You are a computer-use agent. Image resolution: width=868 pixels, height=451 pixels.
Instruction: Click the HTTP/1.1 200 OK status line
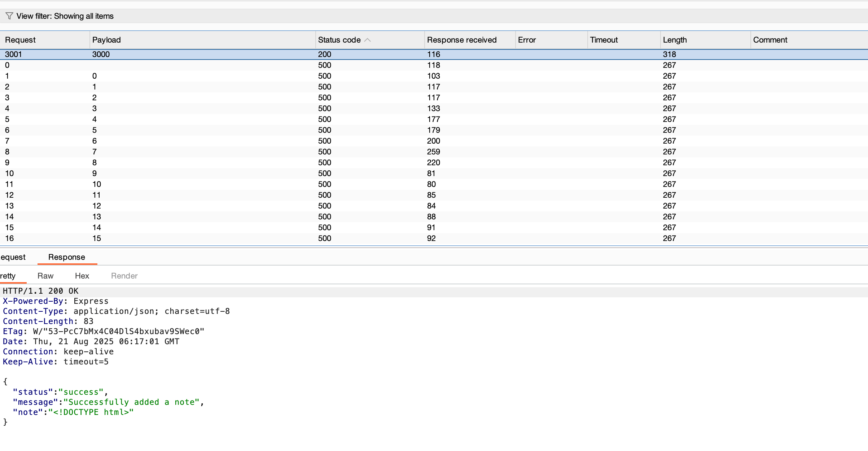[x=41, y=291]
